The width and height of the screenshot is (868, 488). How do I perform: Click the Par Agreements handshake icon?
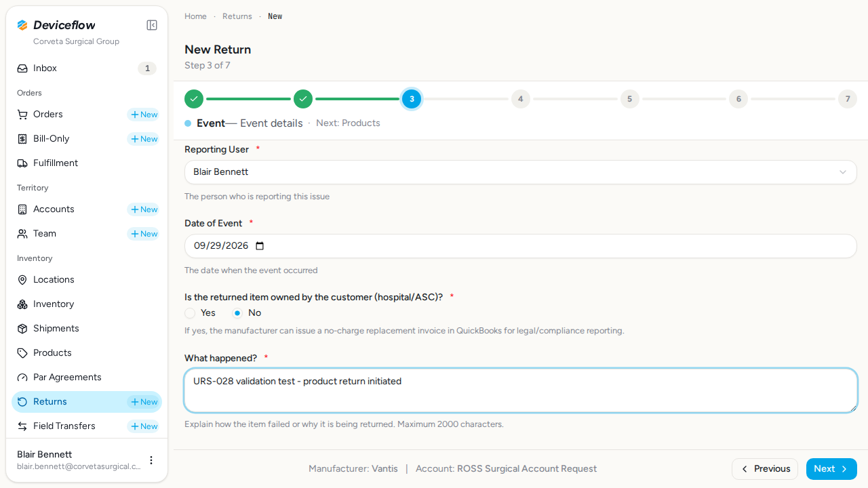(x=22, y=378)
